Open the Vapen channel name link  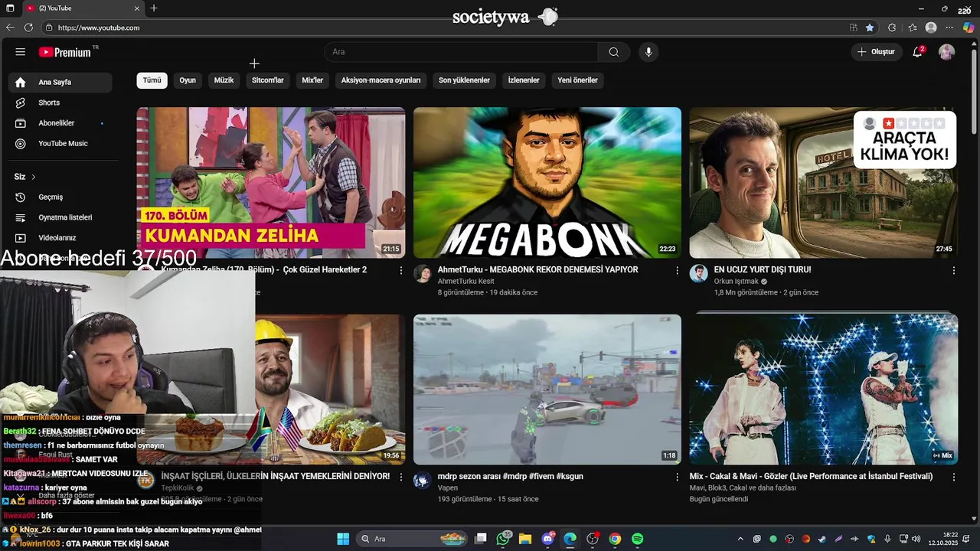click(x=448, y=488)
